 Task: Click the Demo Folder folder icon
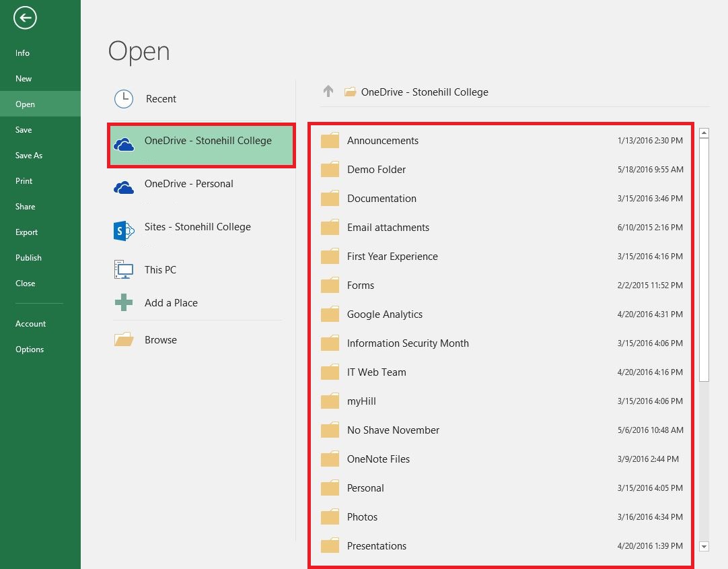pos(330,169)
